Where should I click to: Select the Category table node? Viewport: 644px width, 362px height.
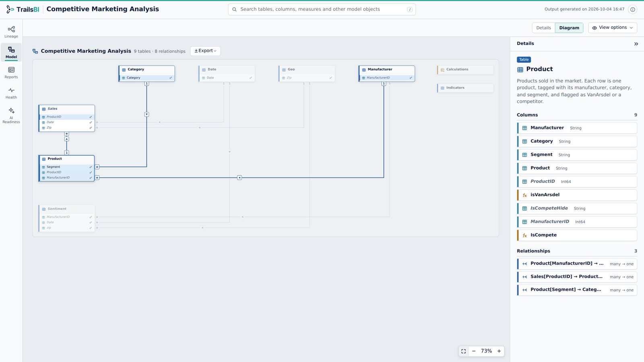pyautogui.click(x=147, y=74)
